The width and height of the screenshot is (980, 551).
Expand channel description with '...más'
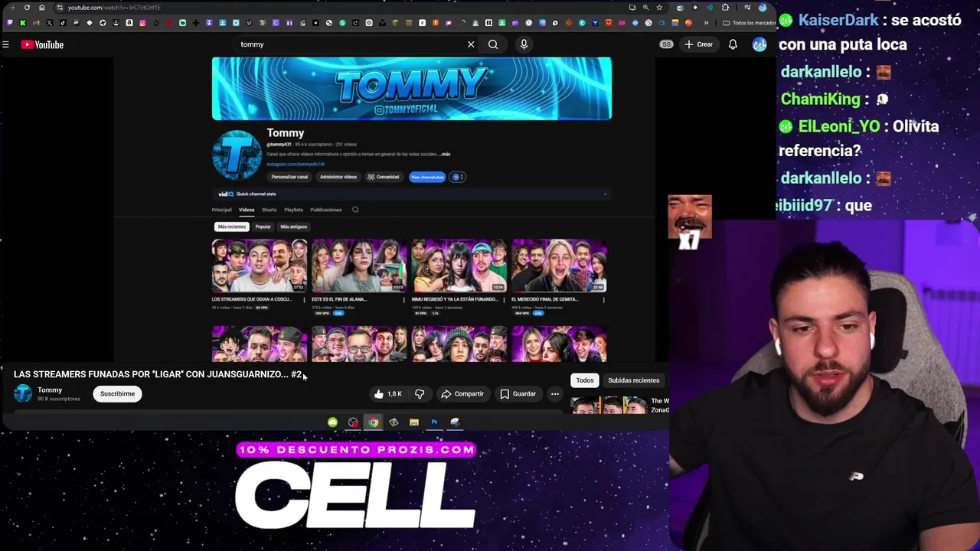coord(445,154)
